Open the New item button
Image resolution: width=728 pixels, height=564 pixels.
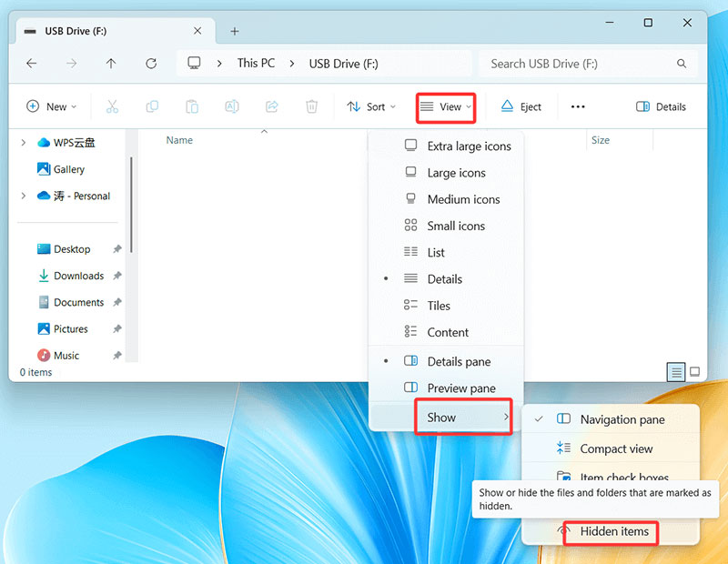[51, 106]
